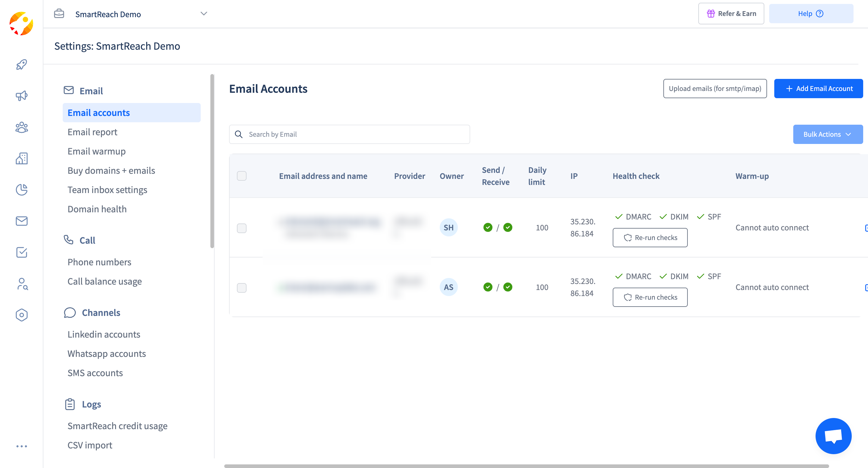
Task: Open the hexagon settings sidebar icon
Action: pos(22,315)
